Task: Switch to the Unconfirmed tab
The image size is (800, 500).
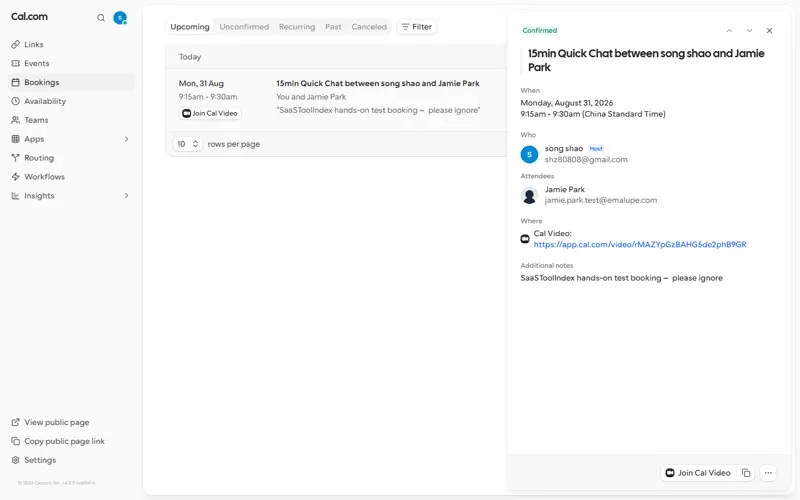Action: 244,27
